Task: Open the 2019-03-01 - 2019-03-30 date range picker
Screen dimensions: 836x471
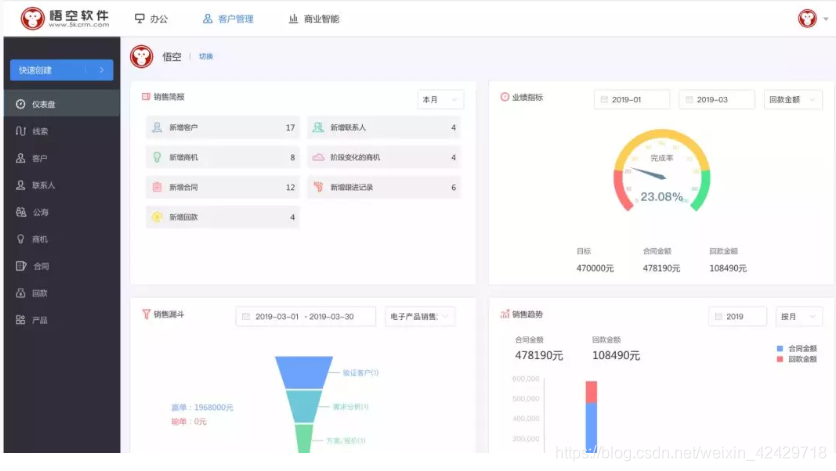Action: pyautogui.click(x=306, y=317)
